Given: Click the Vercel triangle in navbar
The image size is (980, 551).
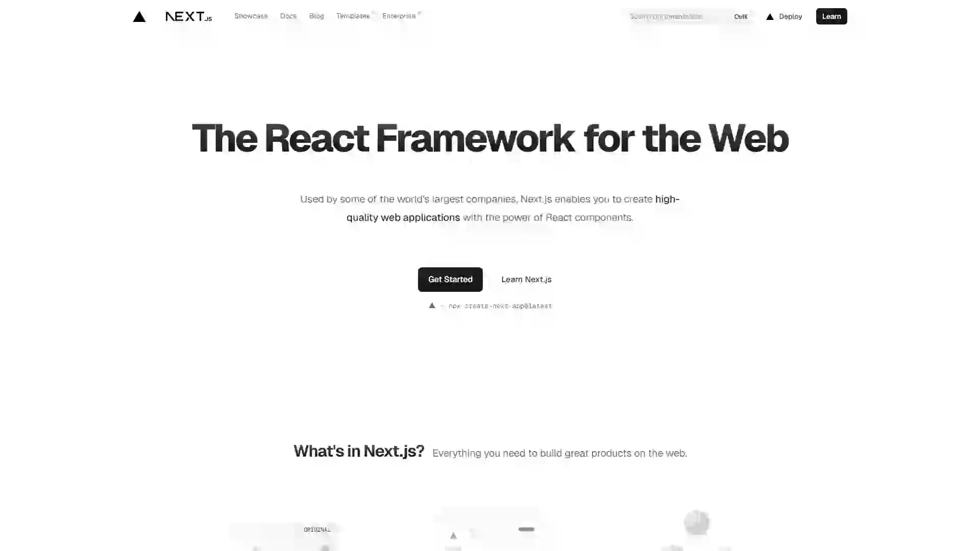Looking at the screenshot, I should (139, 16).
